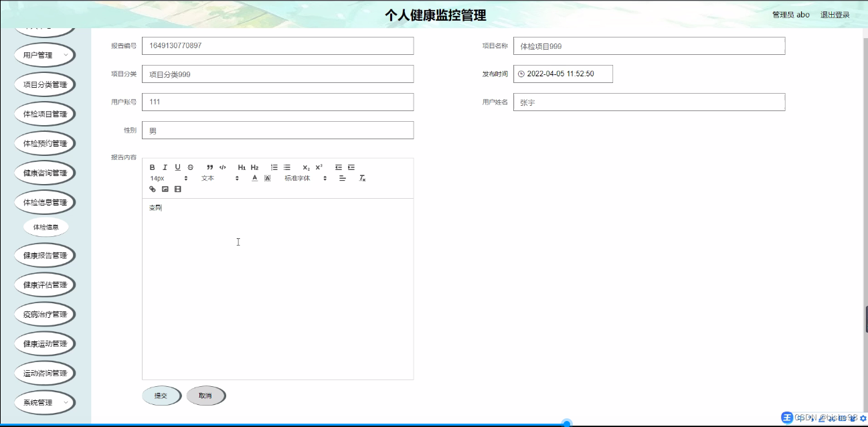This screenshot has width=868, height=427.
Task: Apply strikethrough to text
Action: pos(190,167)
